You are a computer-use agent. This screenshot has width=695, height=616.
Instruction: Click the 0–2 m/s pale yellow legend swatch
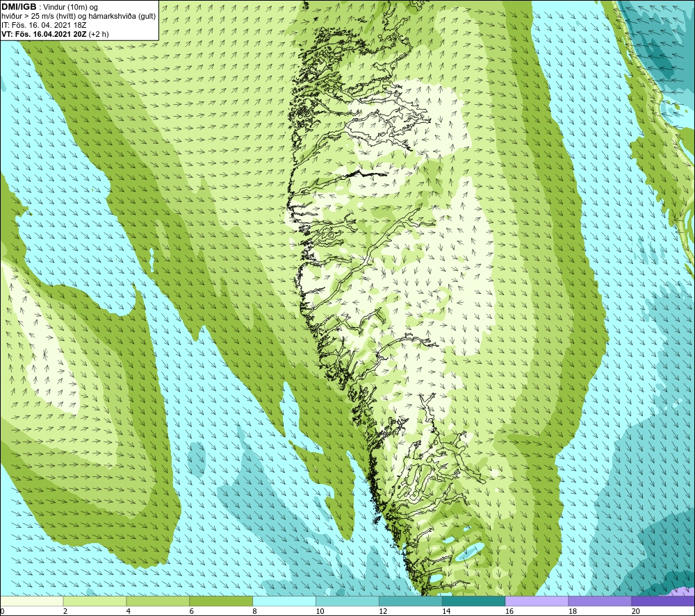pos(31,601)
